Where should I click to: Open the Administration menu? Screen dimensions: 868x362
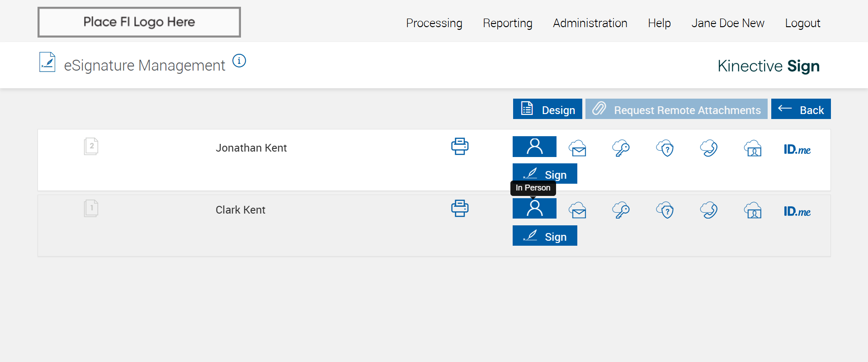pos(590,23)
